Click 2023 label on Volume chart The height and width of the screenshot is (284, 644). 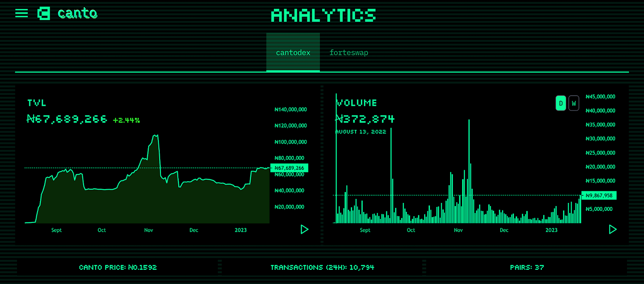pyautogui.click(x=552, y=230)
